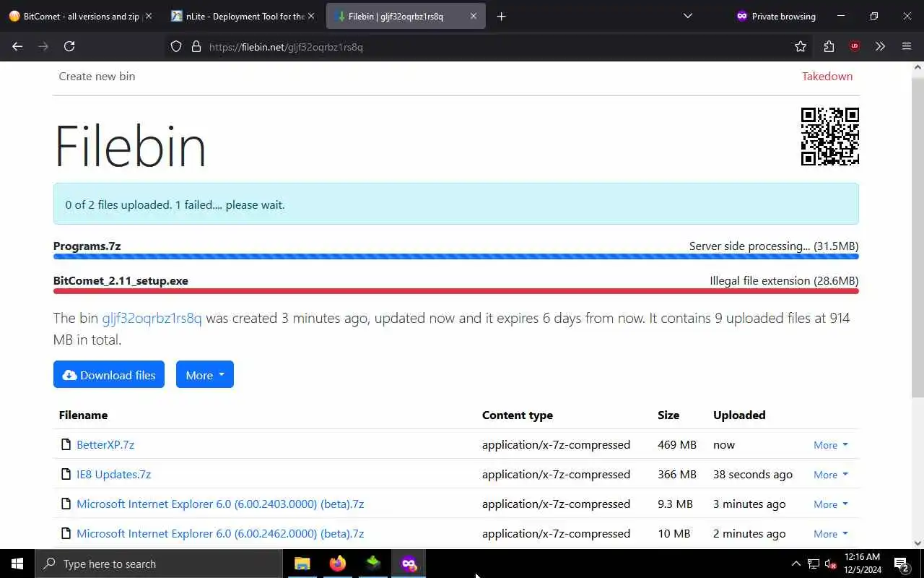924x578 pixels.
Task: Expand the blue More dropdown button
Action: click(205, 374)
